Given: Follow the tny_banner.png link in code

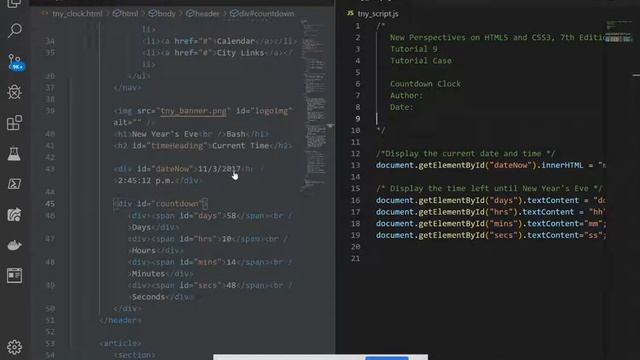Looking at the screenshot, I should (193, 111).
